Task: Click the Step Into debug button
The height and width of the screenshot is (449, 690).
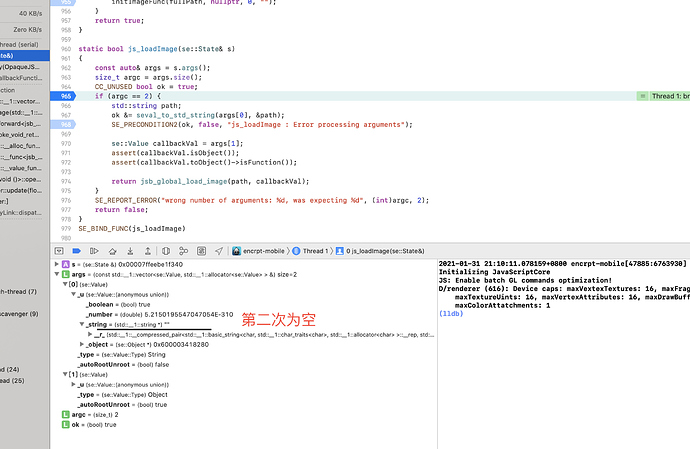Action: point(130,251)
